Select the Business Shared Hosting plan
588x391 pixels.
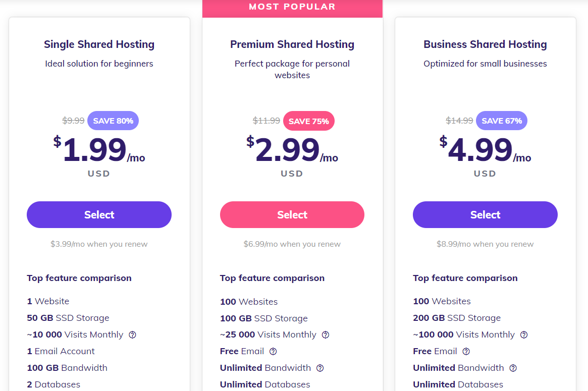485,214
